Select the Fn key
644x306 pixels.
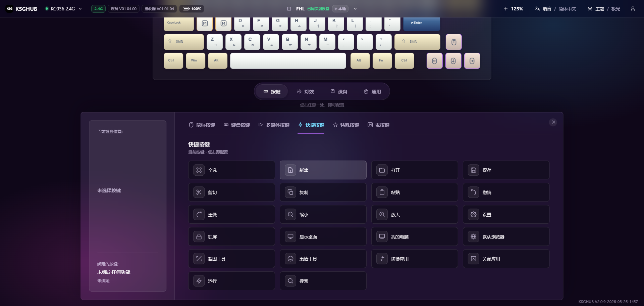pos(382,61)
